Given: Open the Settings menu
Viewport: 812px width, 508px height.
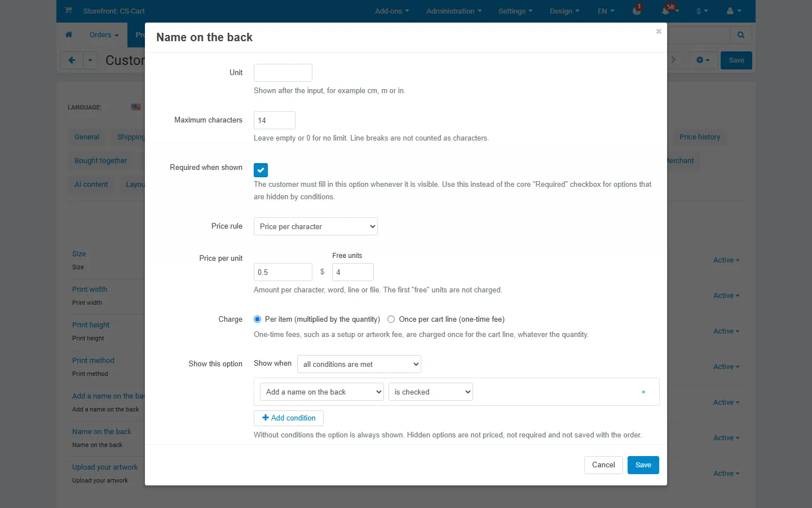Looking at the screenshot, I should [x=515, y=11].
